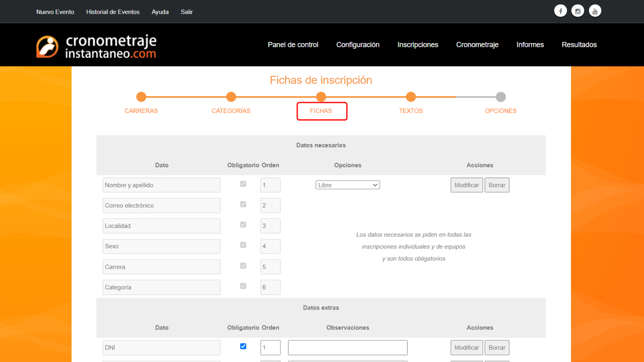Select the CARRERAS step circle

pos(141,97)
